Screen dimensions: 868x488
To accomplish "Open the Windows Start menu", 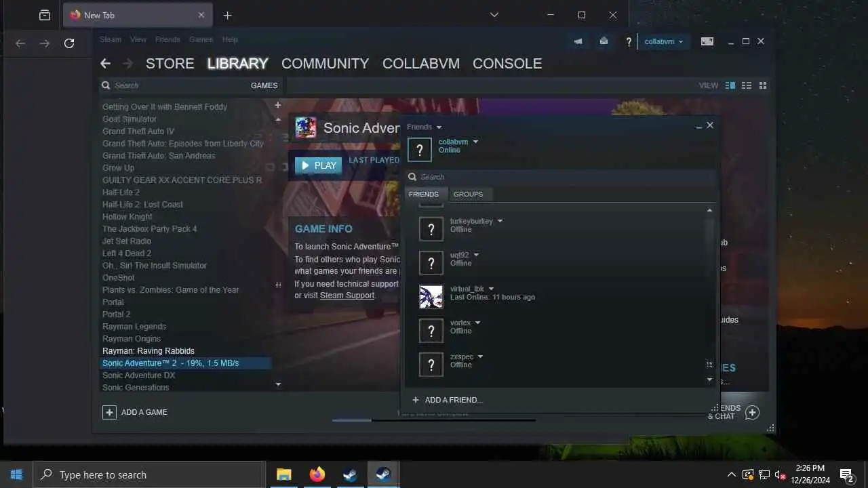I will [16, 474].
